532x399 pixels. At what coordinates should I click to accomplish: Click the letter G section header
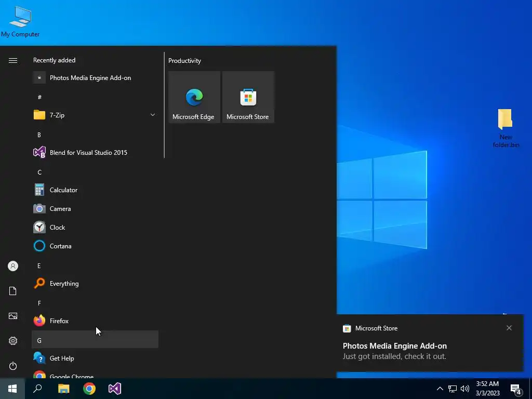coord(95,340)
